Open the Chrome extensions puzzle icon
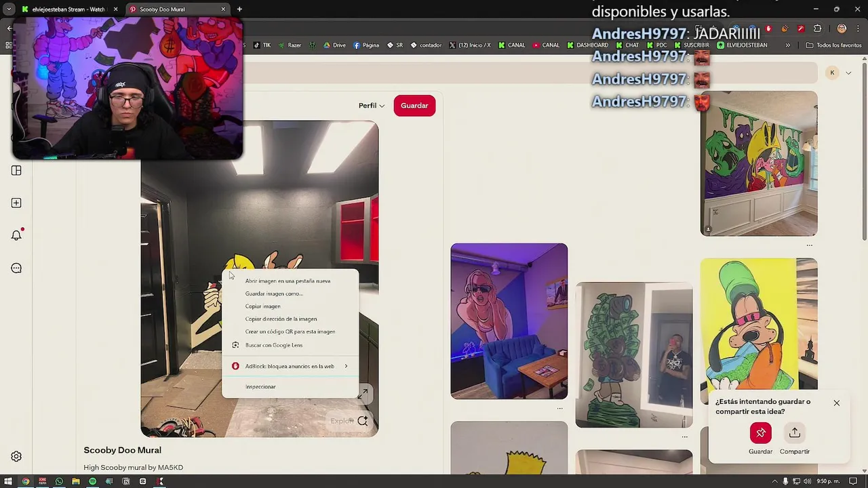The width and height of the screenshot is (868, 488). pyautogui.click(x=817, y=28)
